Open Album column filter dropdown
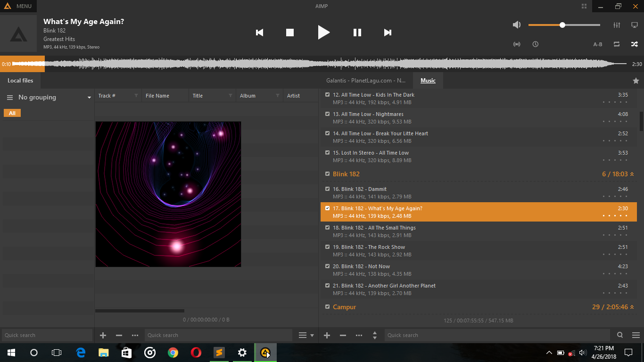The height and width of the screenshot is (362, 644). tap(278, 96)
